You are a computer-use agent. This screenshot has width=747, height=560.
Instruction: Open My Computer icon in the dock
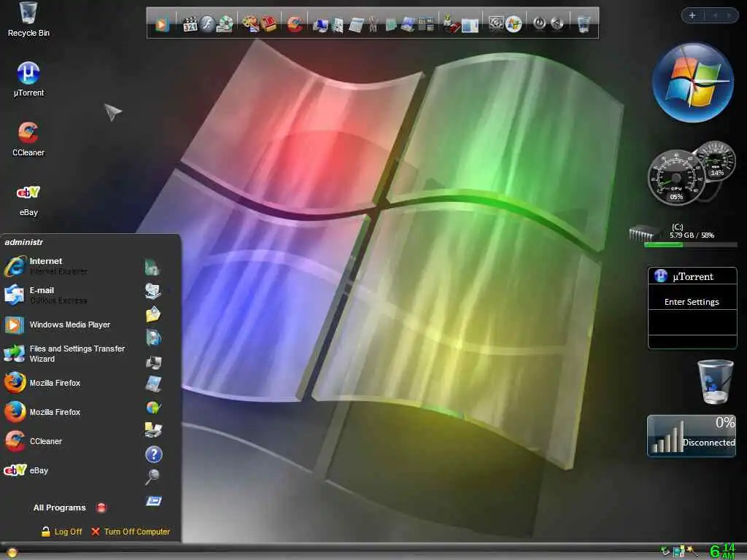321,24
